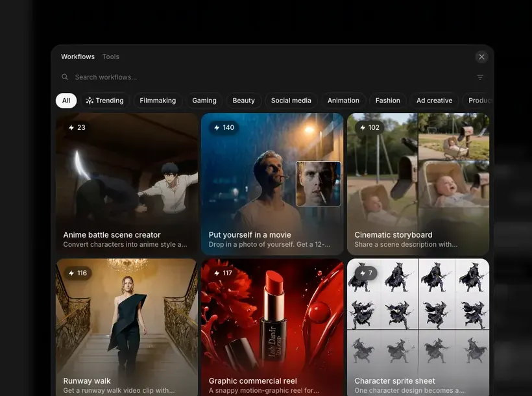Open the Anime battle scene creator card

(x=127, y=184)
